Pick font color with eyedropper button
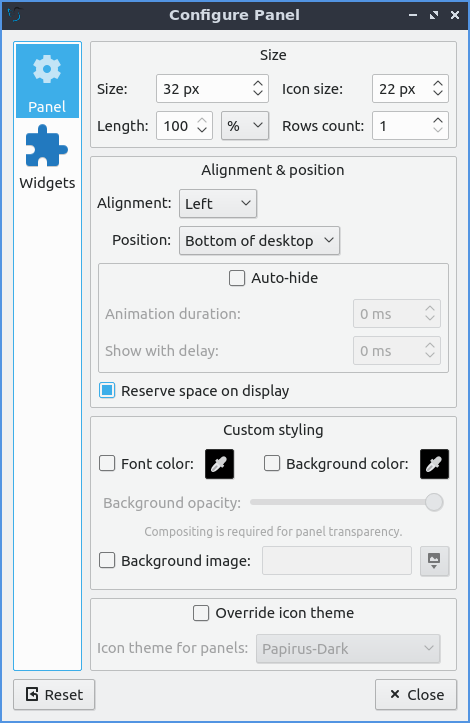Image resolution: width=470 pixels, height=723 pixels. 219,464
